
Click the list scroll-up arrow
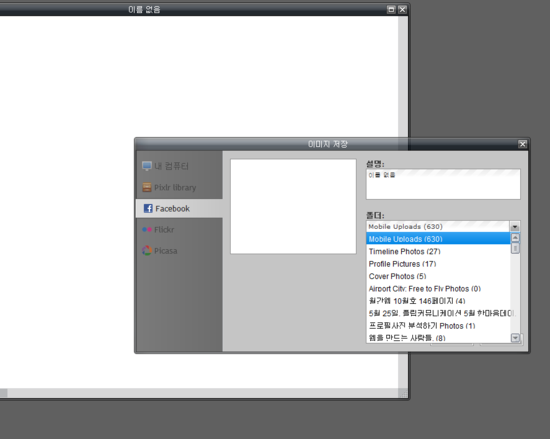(x=515, y=238)
